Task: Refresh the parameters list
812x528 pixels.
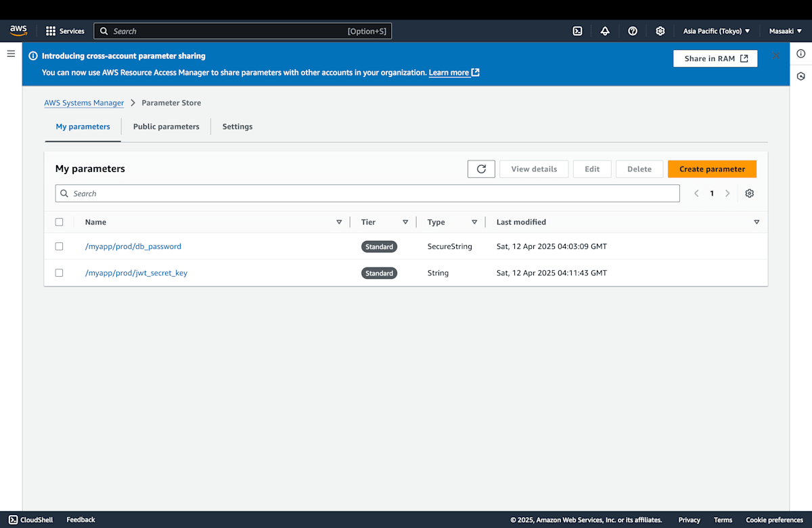Action: coord(481,169)
